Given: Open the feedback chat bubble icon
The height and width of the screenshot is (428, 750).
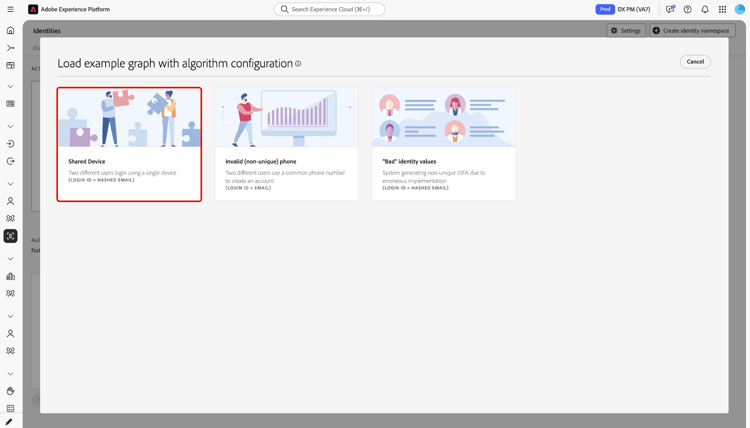Looking at the screenshot, I should click(670, 9).
